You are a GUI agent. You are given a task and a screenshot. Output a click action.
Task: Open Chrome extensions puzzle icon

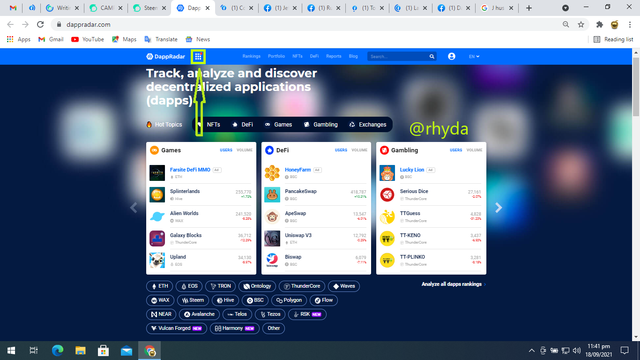[599, 24]
